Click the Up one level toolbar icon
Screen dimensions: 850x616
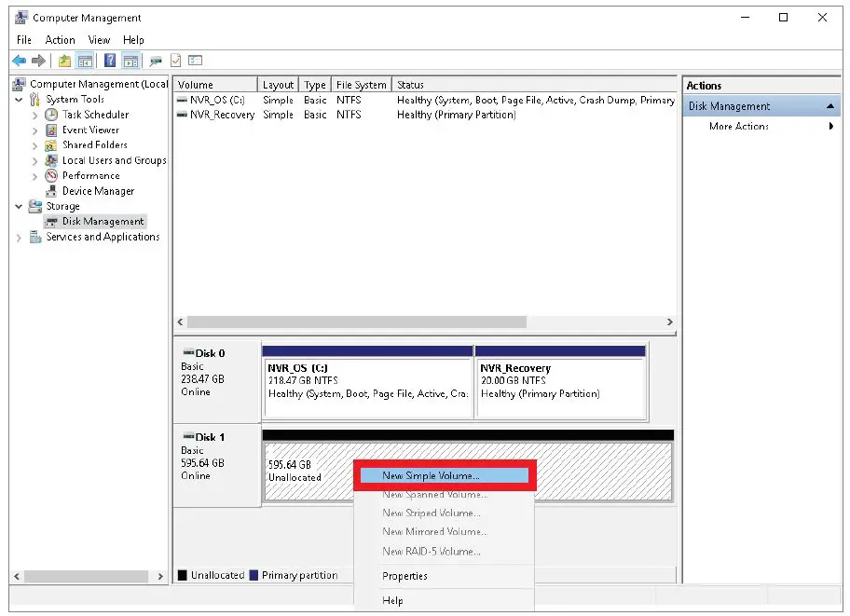[x=64, y=61]
